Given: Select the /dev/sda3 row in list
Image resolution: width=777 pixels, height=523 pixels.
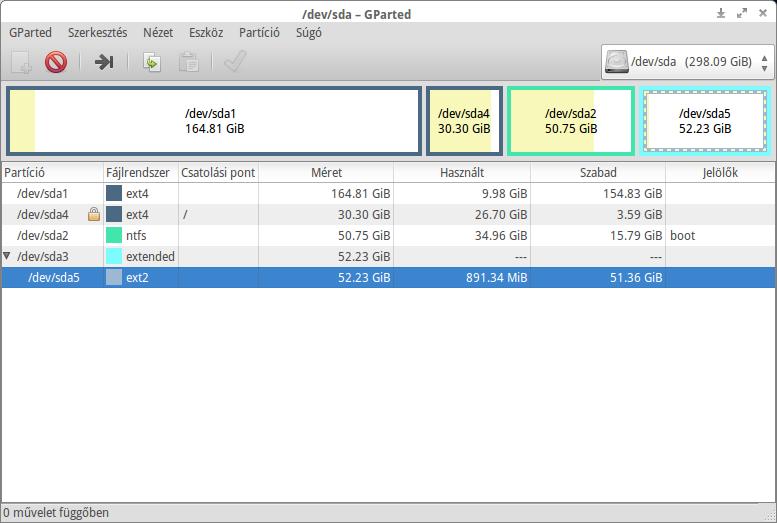Looking at the screenshot, I should [x=388, y=256].
